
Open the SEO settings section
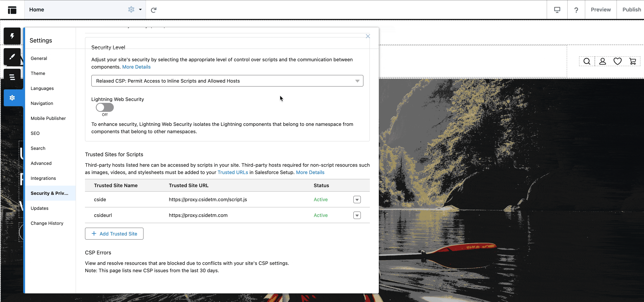35,133
